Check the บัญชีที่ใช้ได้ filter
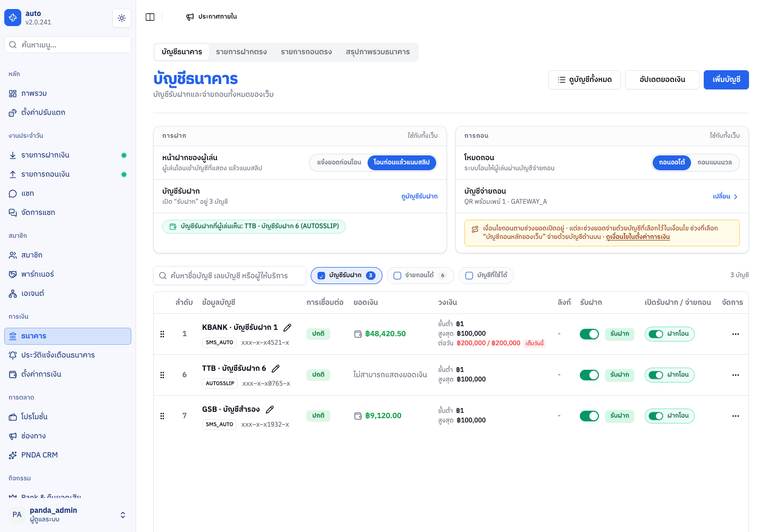 point(469,276)
